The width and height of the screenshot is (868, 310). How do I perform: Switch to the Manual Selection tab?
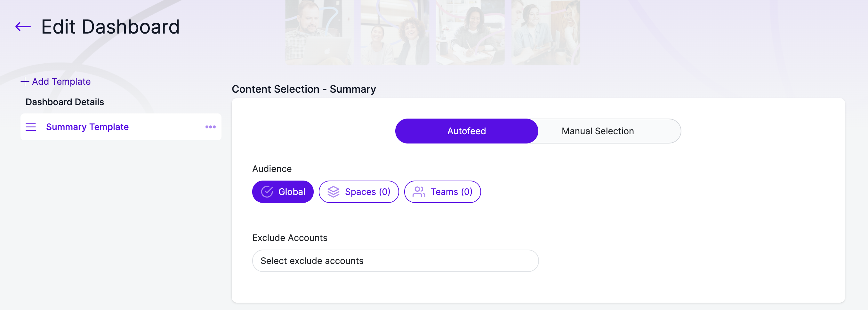point(598,131)
